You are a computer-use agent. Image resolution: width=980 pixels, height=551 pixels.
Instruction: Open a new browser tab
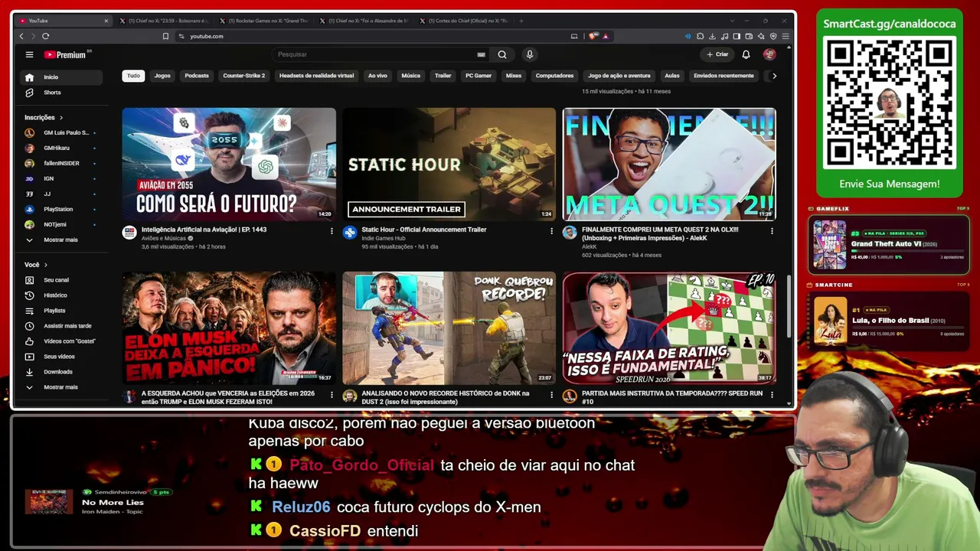[522, 21]
